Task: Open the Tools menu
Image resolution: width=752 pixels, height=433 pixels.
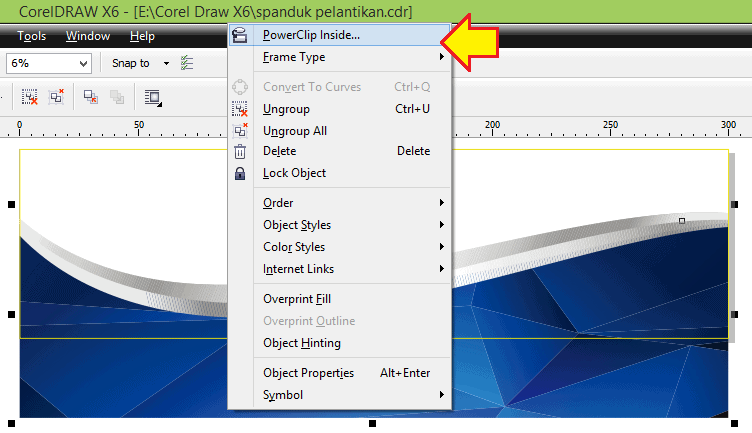Action: (32, 36)
